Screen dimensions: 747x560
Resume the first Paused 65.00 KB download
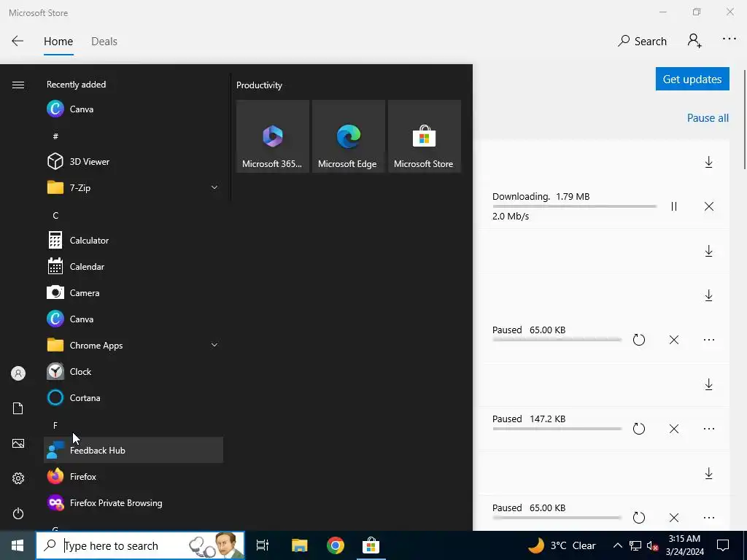(x=638, y=340)
